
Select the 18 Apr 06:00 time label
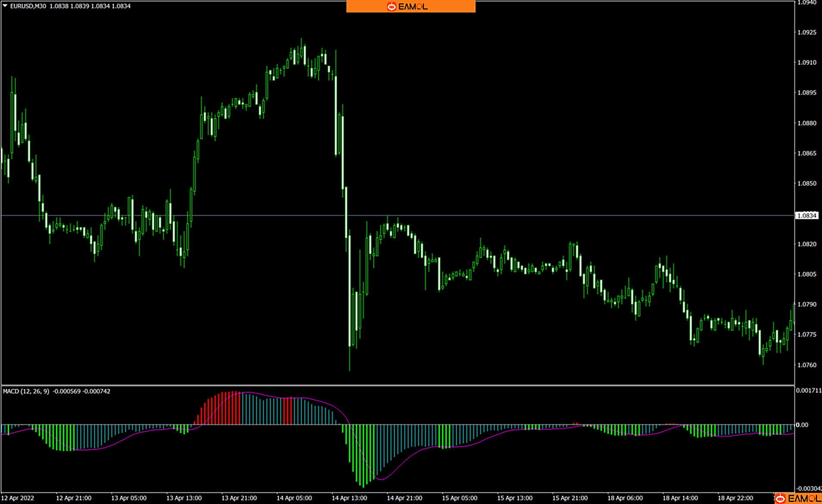(x=625, y=498)
